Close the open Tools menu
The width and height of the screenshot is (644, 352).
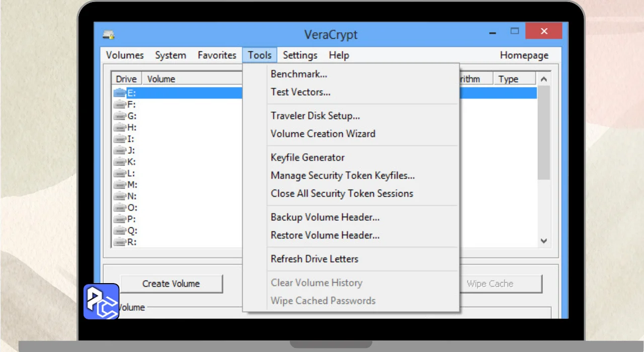[x=260, y=55]
